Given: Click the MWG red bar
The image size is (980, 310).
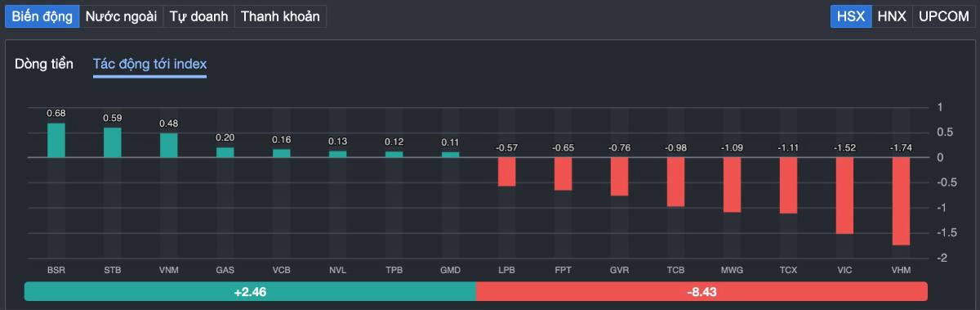Looking at the screenshot, I should pos(733,185).
